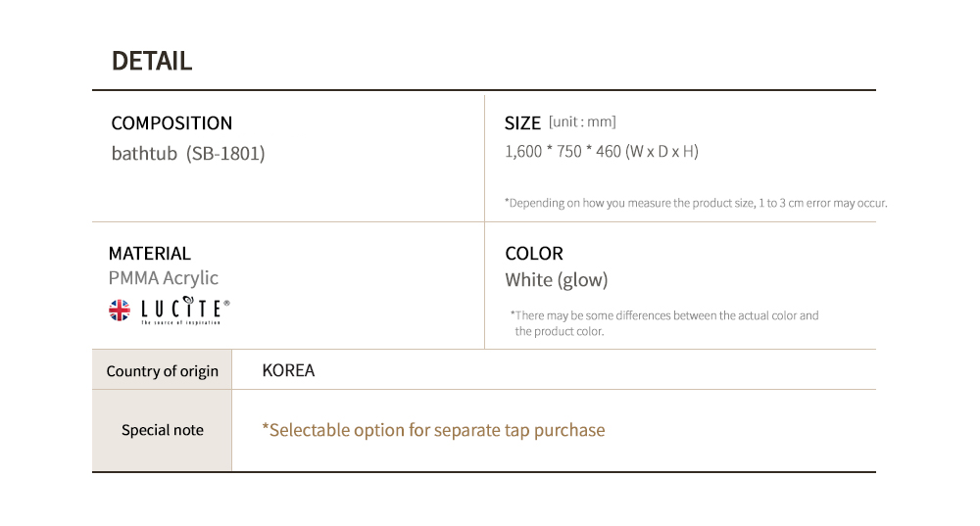Select the MATERIAL heading
The image size is (980, 526).
pos(150,254)
